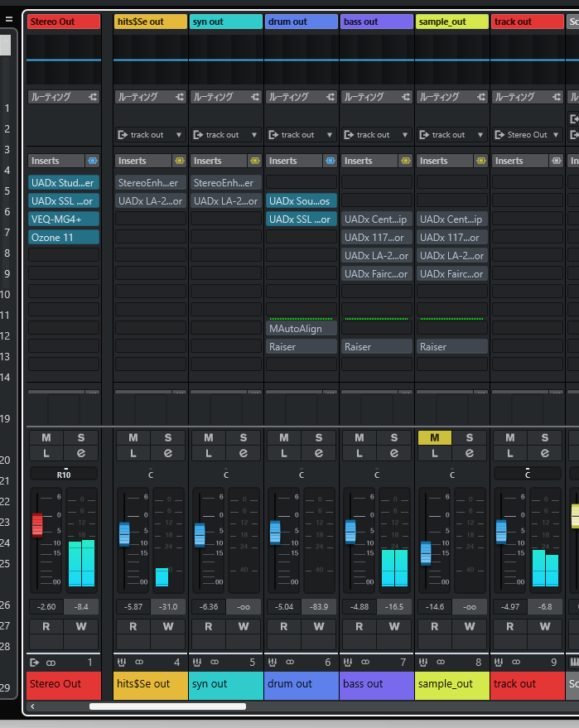Click Inserts bypass icon on Stereo Out channel
This screenshot has width=579, height=728.
(92, 161)
